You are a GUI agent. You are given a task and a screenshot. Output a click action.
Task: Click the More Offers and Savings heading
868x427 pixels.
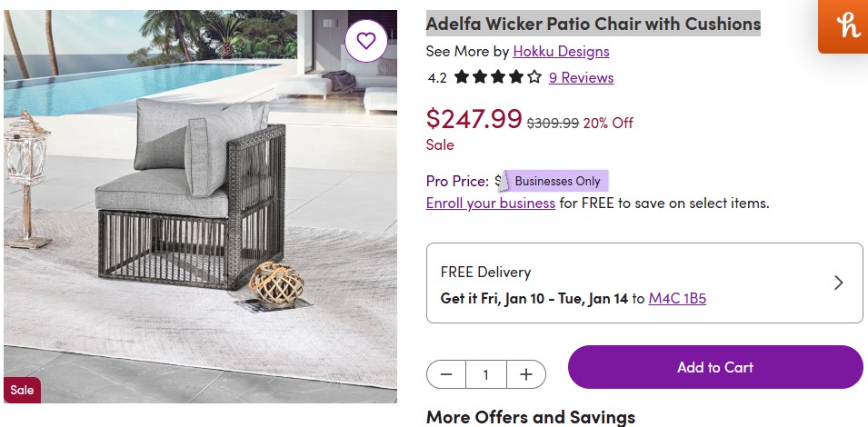pos(530,417)
